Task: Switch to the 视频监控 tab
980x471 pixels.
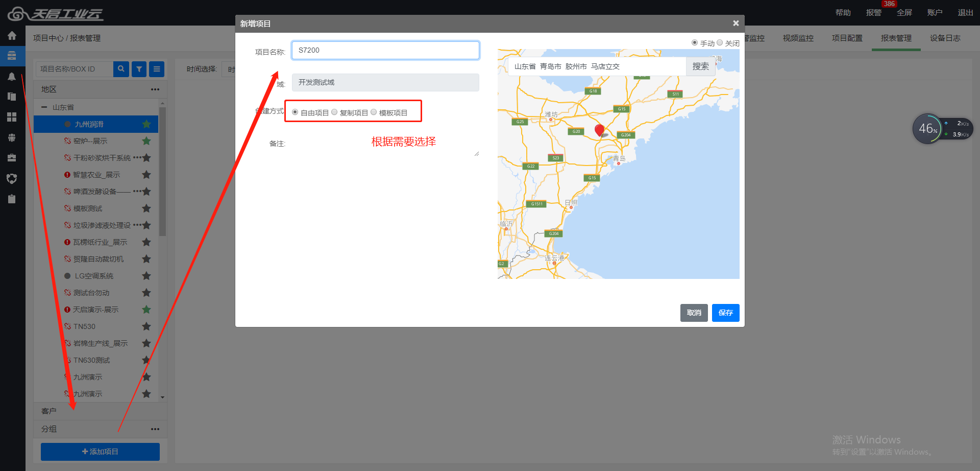Action: click(798, 38)
